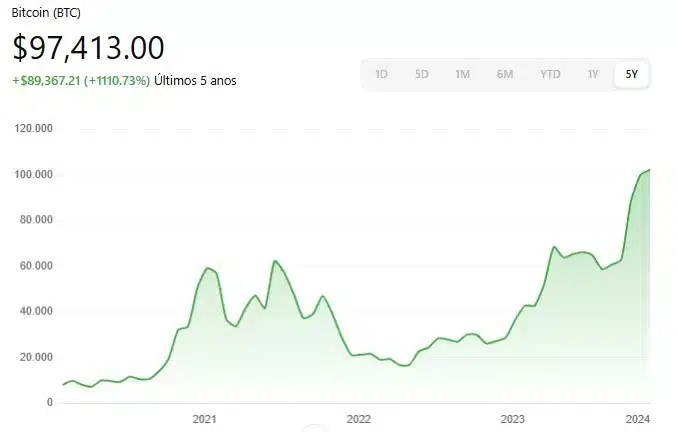The image size is (678, 432).
Task: Click the 2021 x-axis label
Action: (x=205, y=419)
